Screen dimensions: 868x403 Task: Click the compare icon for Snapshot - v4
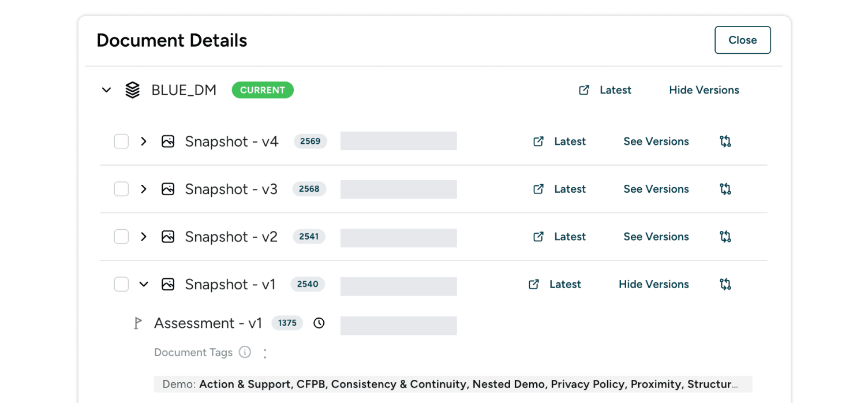[725, 141]
